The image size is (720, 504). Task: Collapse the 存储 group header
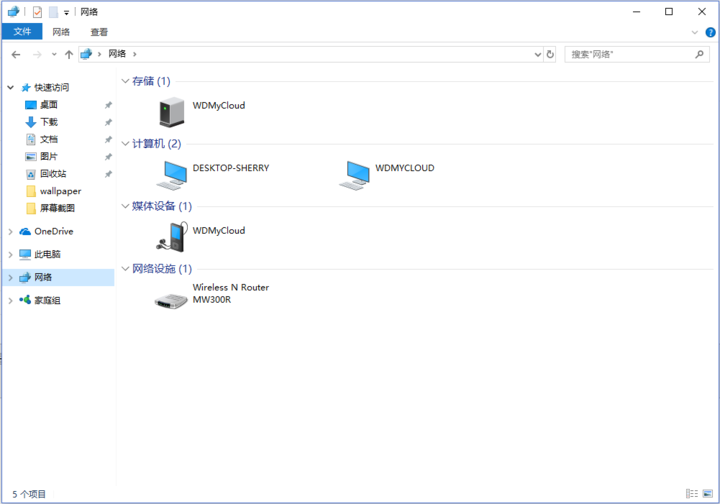click(x=125, y=81)
